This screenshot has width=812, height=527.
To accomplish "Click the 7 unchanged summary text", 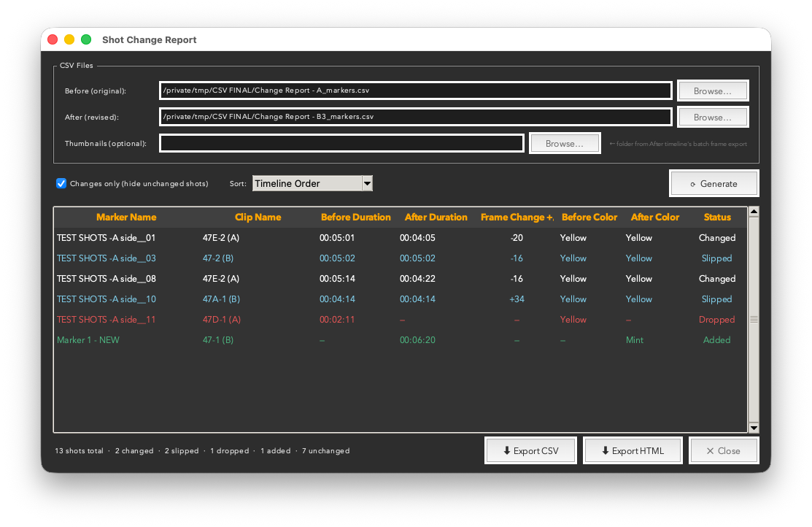I will 325,451.
